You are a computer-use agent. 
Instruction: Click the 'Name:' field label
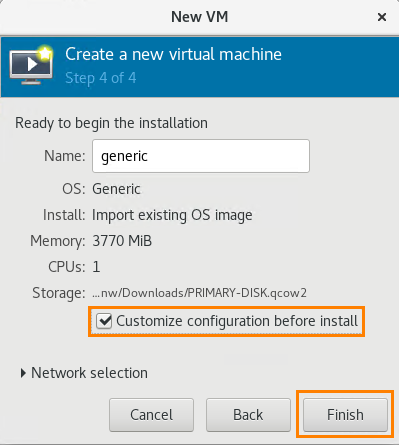(x=65, y=156)
